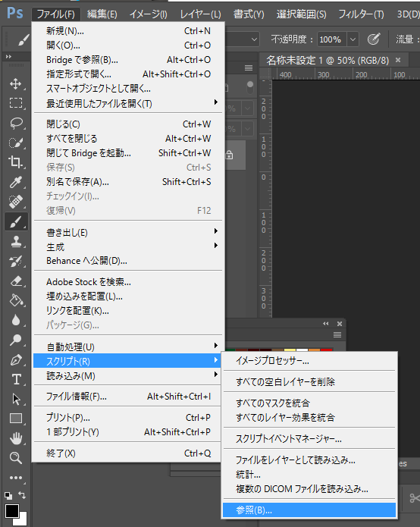Open the opacity 100% dropdown arrow
420x527 pixels.
(x=353, y=39)
